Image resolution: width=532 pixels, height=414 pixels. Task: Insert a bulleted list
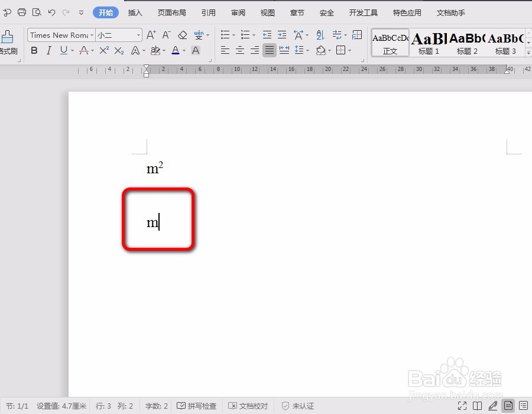tap(225, 35)
